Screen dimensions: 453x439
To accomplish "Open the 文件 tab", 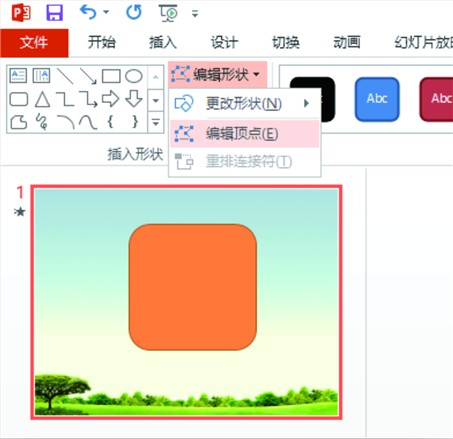I will (x=34, y=43).
